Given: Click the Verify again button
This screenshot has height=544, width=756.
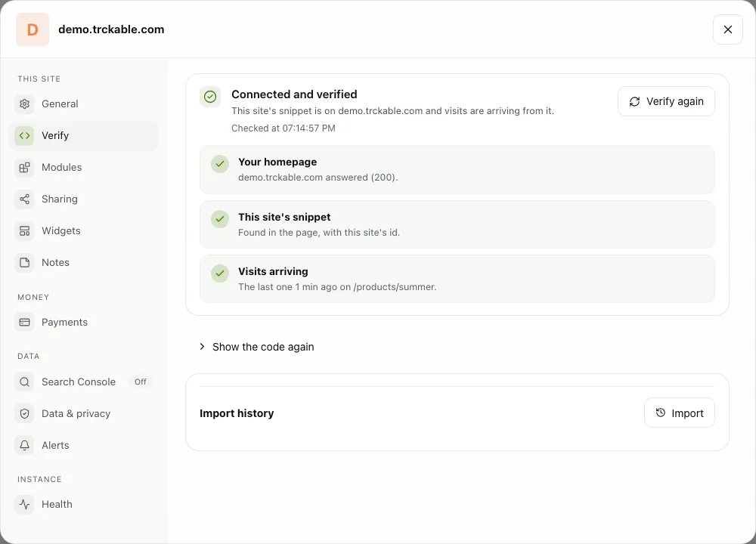Looking at the screenshot, I should (x=666, y=101).
